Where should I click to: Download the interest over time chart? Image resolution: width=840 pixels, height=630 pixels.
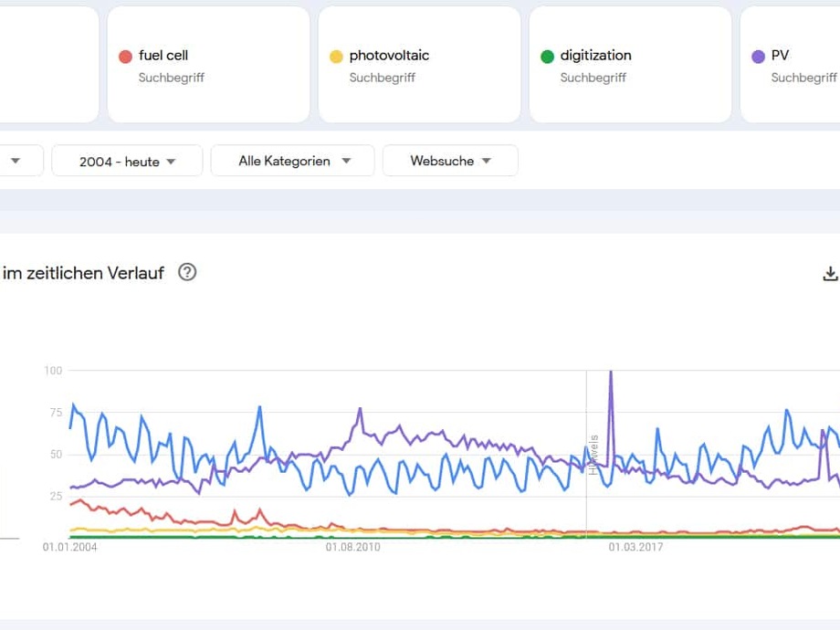830,273
